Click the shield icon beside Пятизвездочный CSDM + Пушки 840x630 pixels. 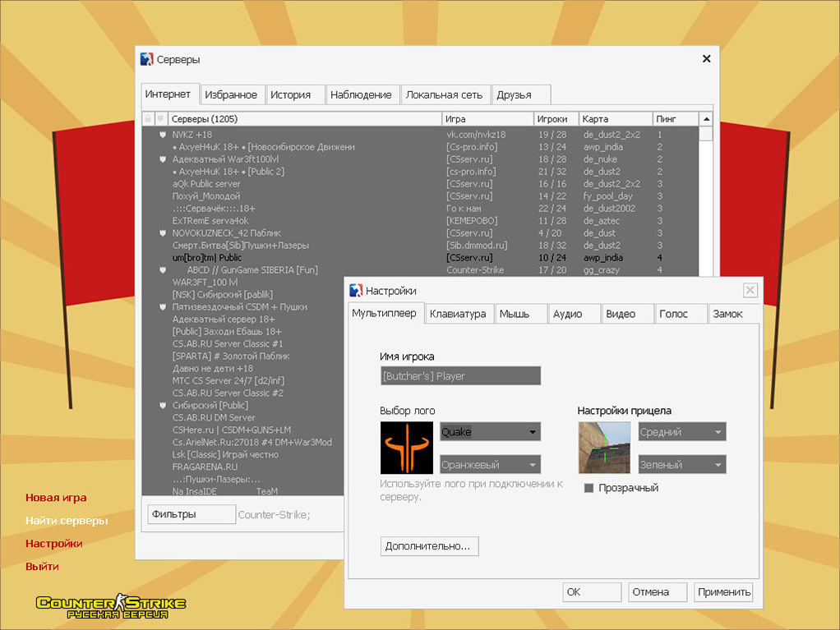click(x=162, y=306)
